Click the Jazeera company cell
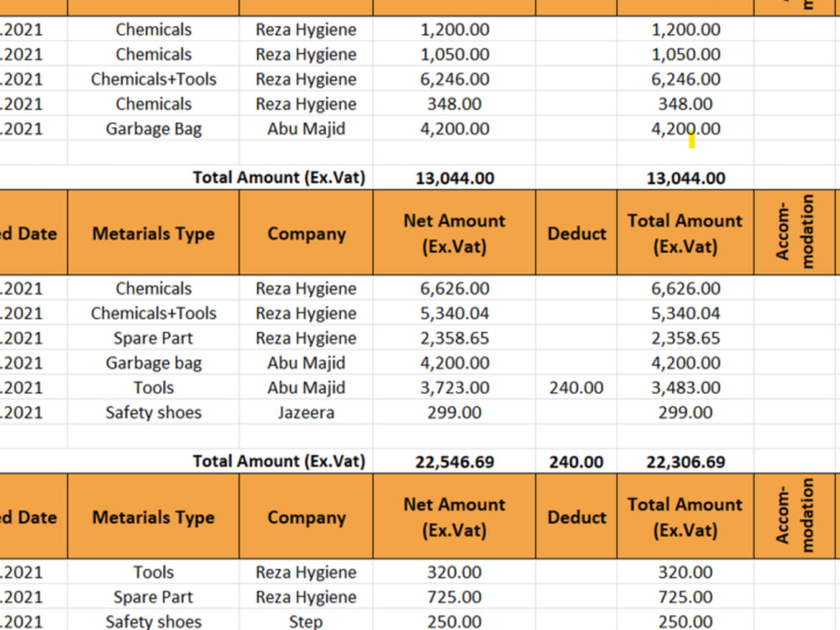840x630 pixels. [306, 412]
